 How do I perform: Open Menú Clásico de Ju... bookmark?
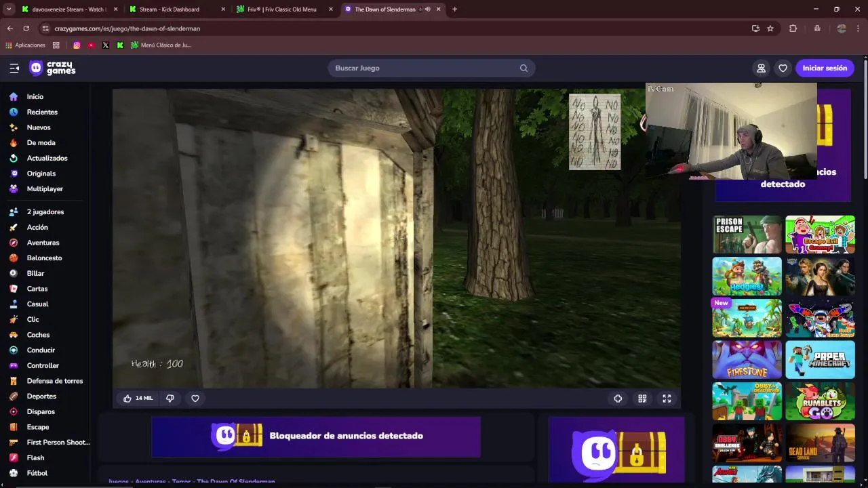(x=161, y=45)
